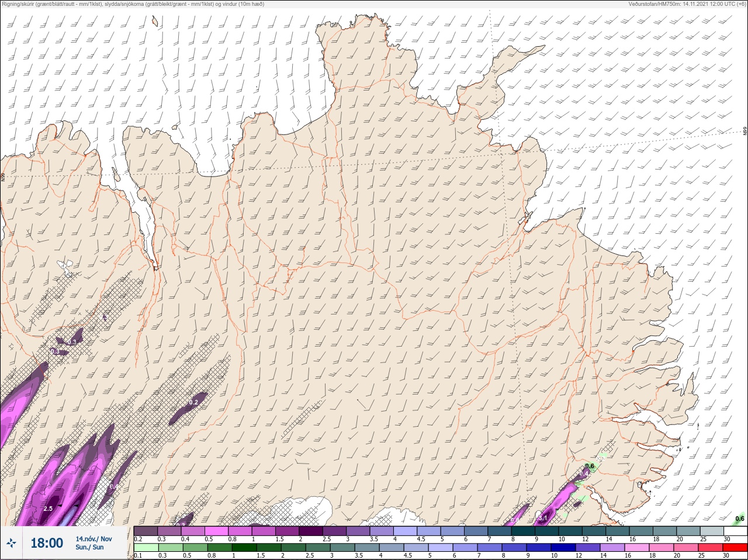This screenshot has height=560, width=748.
Task: Pick the upper-row lavender swatch starting at 4
Action: click(x=406, y=531)
